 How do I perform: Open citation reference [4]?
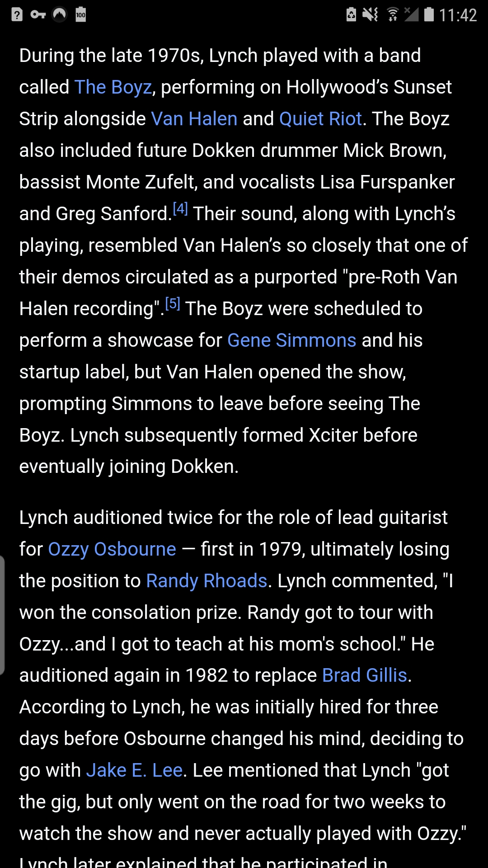coord(180,209)
